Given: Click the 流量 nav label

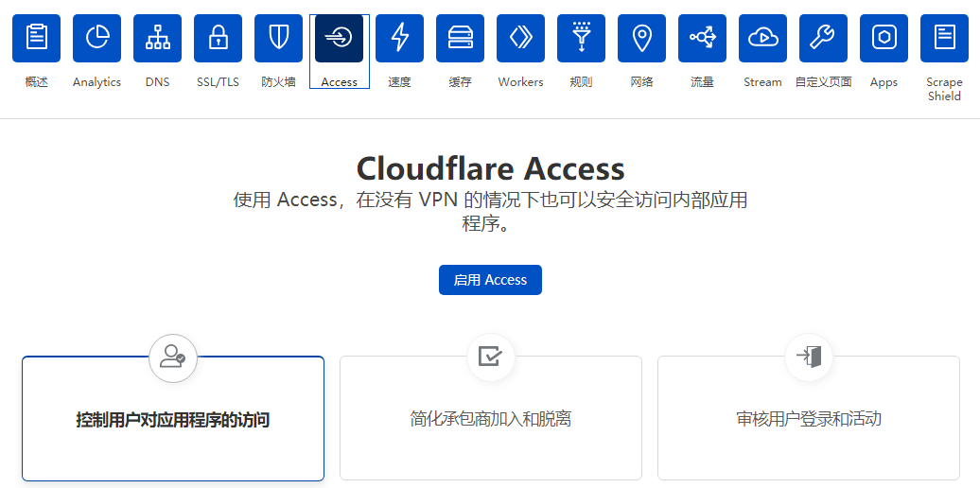Looking at the screenshot, I should coord(703,82).
